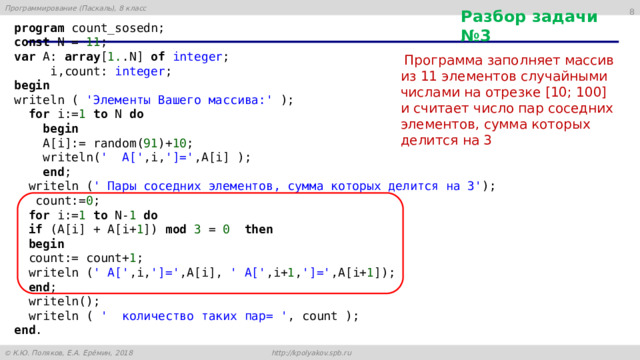Click the line 'for i:=1 to N-1 do'
The height and width of the screenshot is (360, 640).
tap(93, 215)
